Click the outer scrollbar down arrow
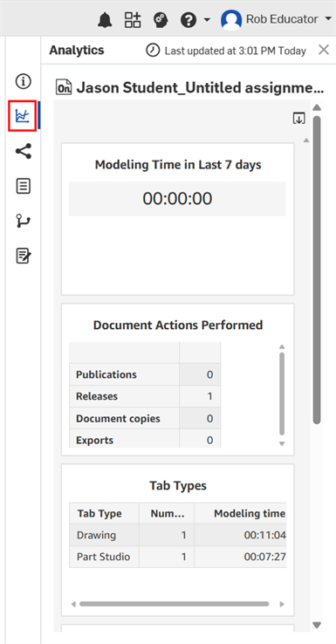The width and height of the screenshot is (336, 644). click(316, 625)
